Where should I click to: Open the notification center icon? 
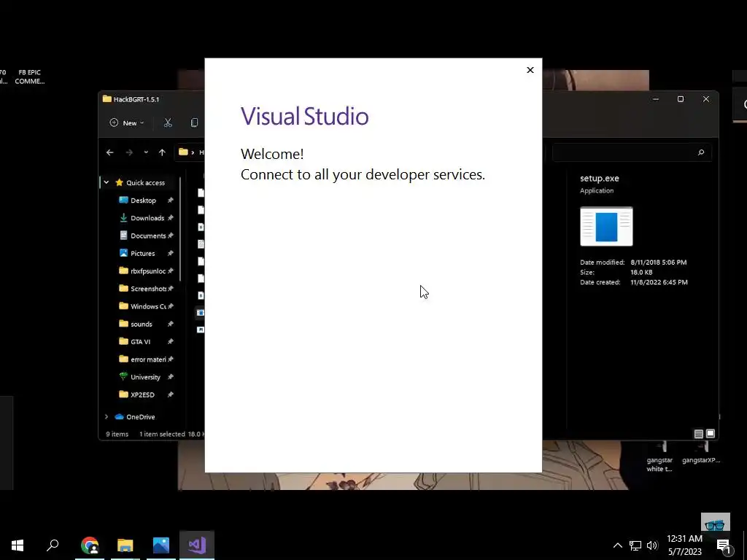coord(724,545)
